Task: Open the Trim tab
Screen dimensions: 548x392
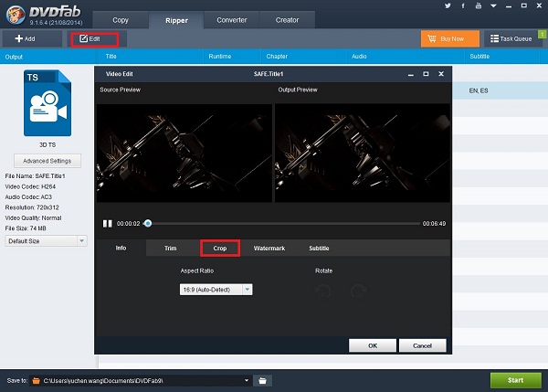Action: [x=171, y=248]
